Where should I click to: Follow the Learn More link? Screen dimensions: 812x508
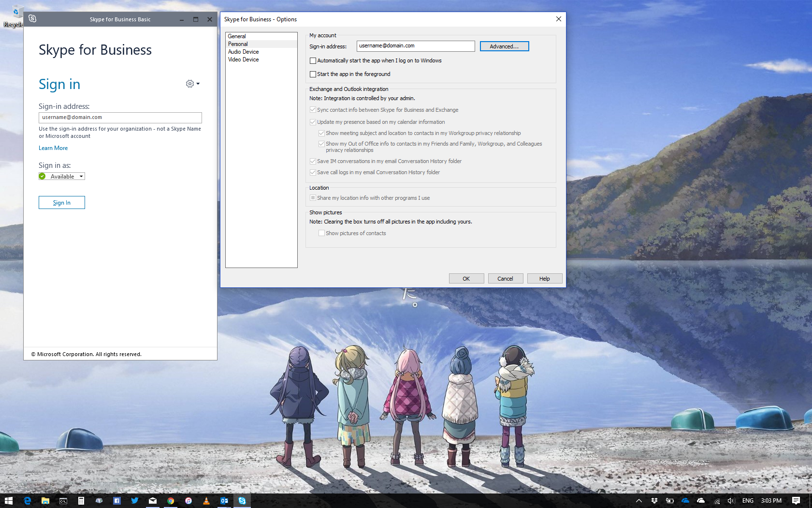click(x=53, y=148)
